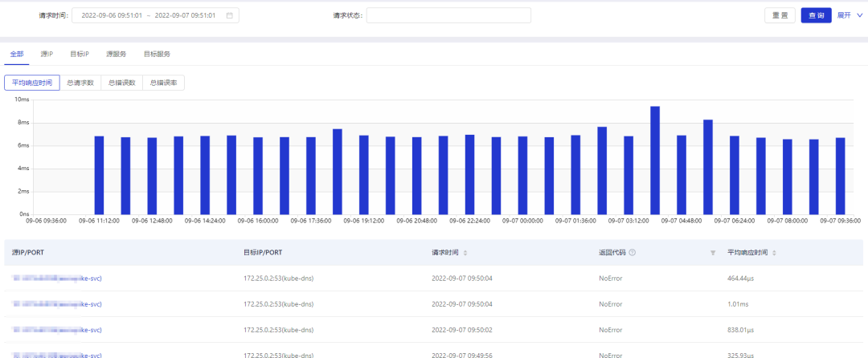This screenshot has height=358, width=868.
Task: Select the 平均响应时间 metric toggle
Action: pos(32,83)
